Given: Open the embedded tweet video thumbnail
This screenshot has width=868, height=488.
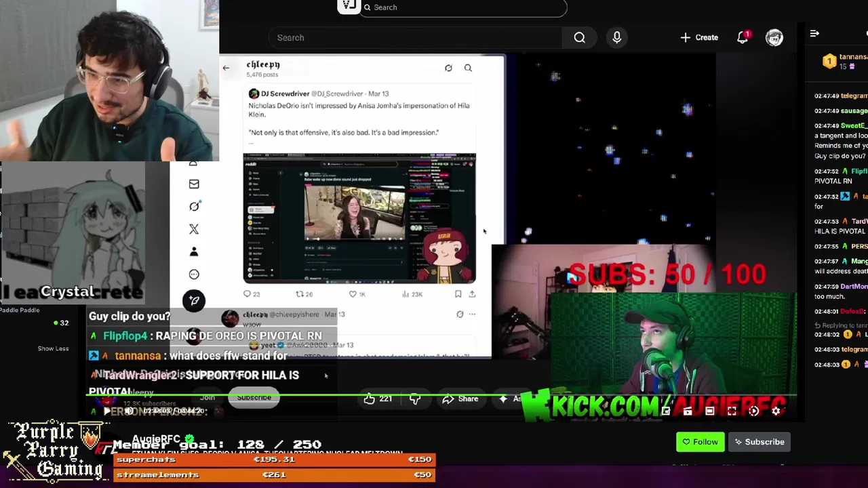Looking at the screenshot, I should coord(359,218).
